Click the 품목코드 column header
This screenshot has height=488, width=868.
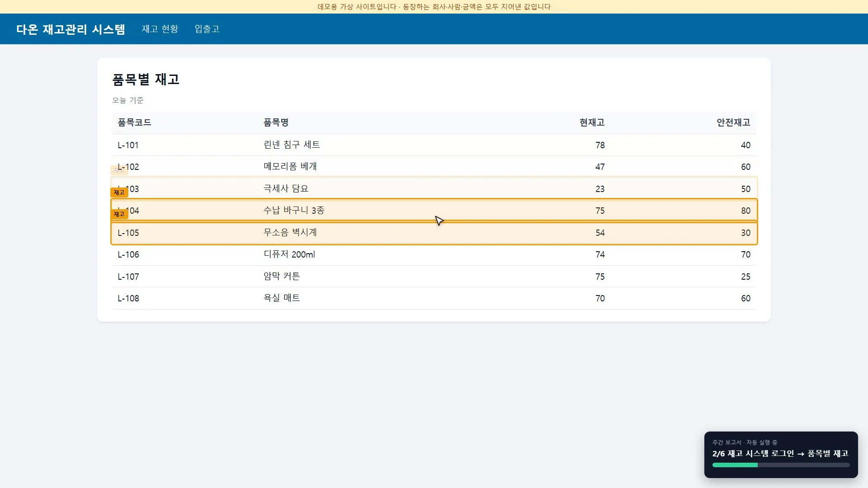pos(134,122)
